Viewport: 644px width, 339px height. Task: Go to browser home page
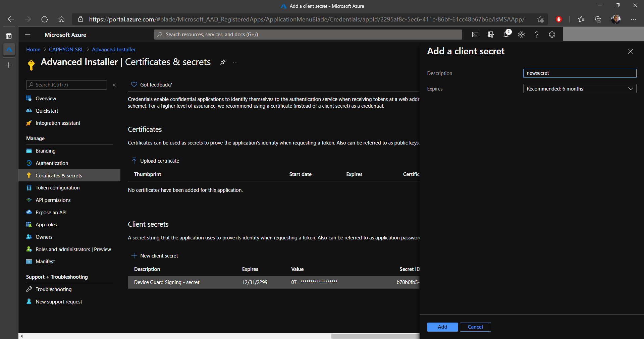point(61,19)
